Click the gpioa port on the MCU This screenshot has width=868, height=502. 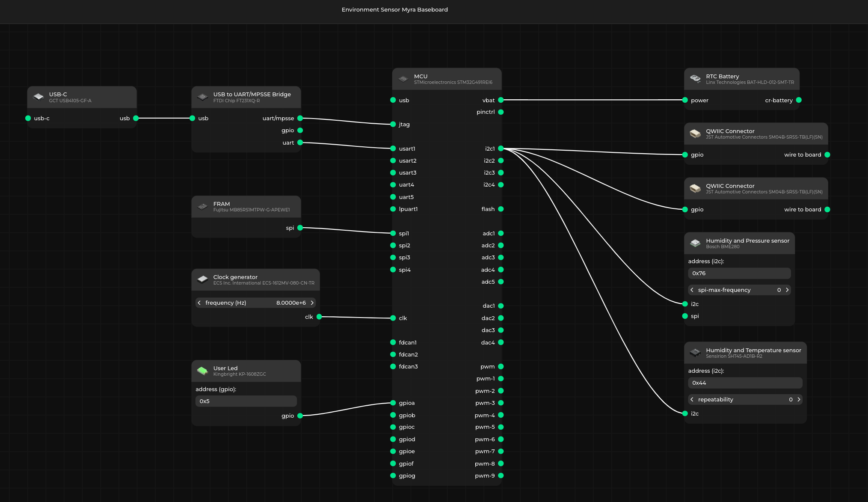point(393,403)
